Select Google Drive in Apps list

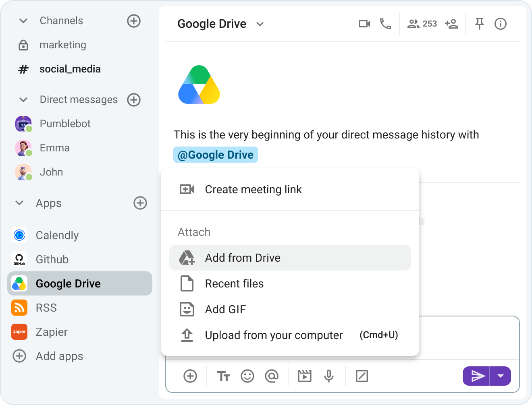[x=80, y=283]
